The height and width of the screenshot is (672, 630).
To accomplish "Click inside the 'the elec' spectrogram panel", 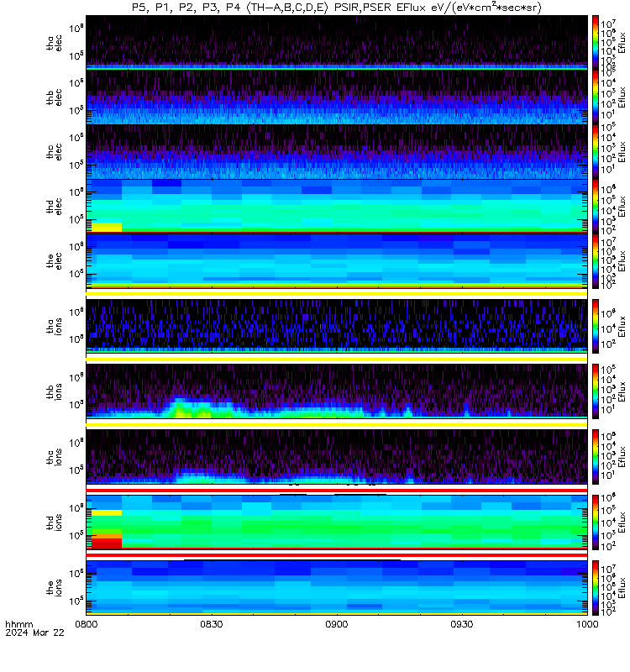I will (x=337, y=261).
